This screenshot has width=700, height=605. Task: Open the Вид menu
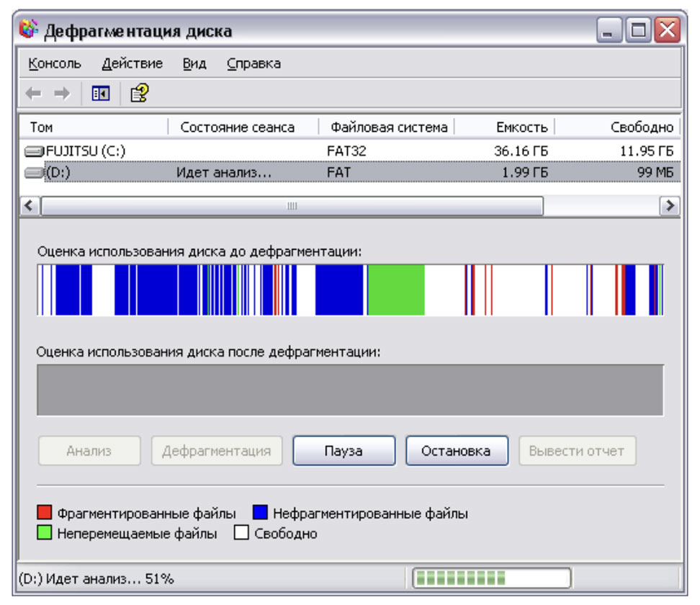click(194, 63)
